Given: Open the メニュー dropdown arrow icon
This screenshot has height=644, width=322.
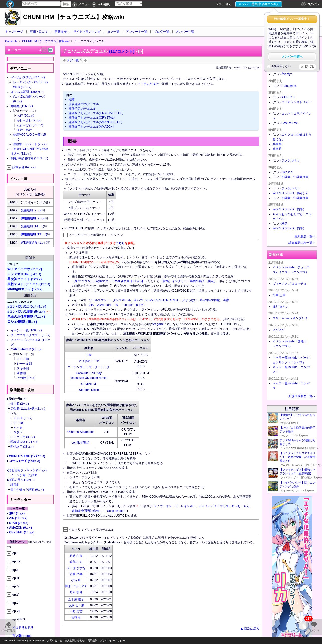Looking at the screenshot, I should [x=74, y=4].
